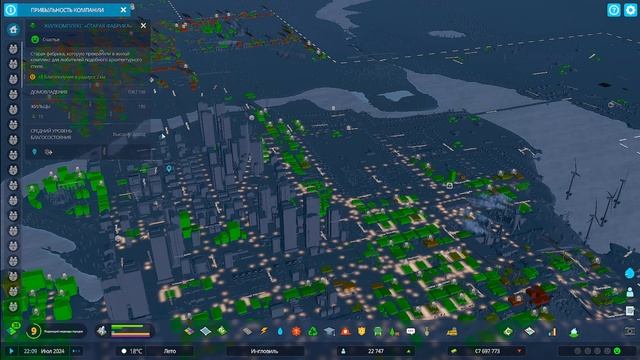Open the electricity lightning-bolt menu
The height and width of the screenshot is (360, 640).
[x=264, y=331]
